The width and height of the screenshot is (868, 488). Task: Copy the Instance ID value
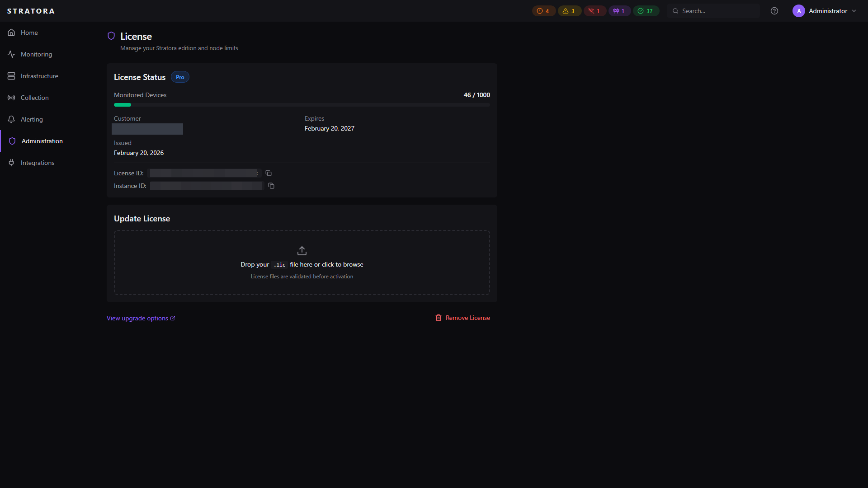click(271, 186)
